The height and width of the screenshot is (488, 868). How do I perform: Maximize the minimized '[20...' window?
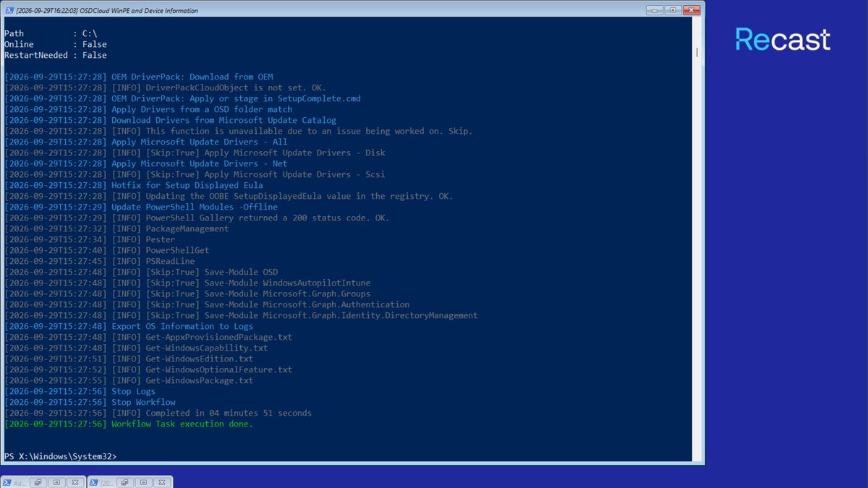(x=143, y=482)
